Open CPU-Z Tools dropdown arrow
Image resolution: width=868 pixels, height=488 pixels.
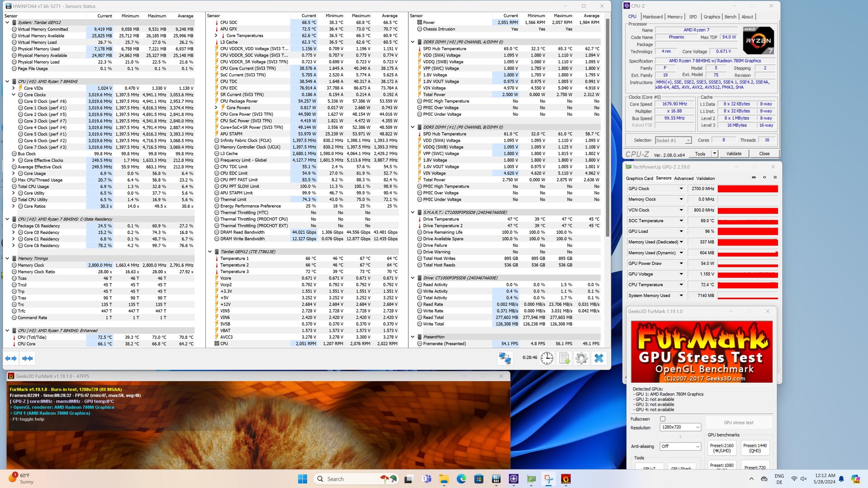coord(714,154)
